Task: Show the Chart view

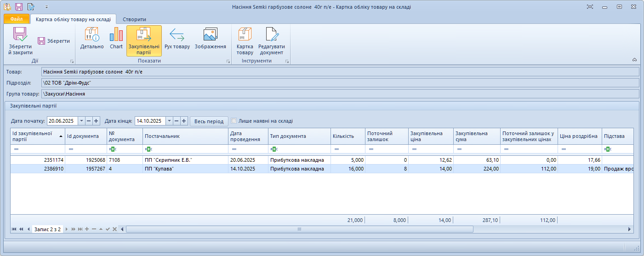Action: tap(116, 39)
